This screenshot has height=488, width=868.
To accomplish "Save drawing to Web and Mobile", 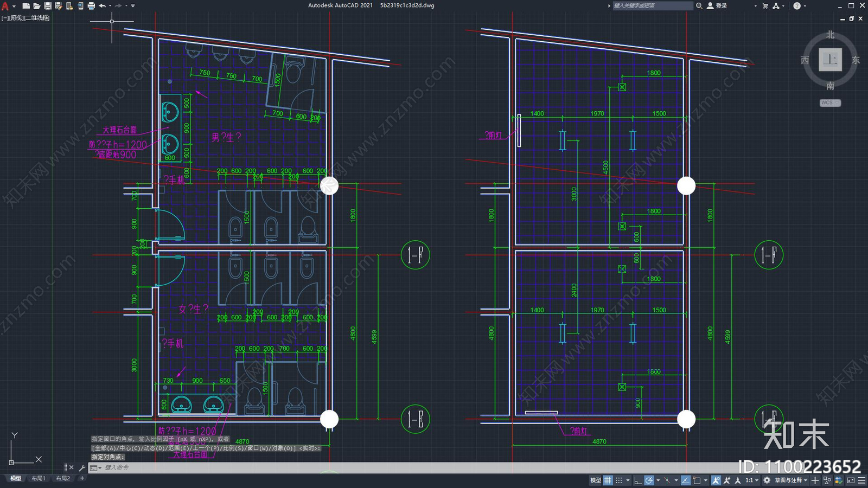I will [x=80, y=6].
